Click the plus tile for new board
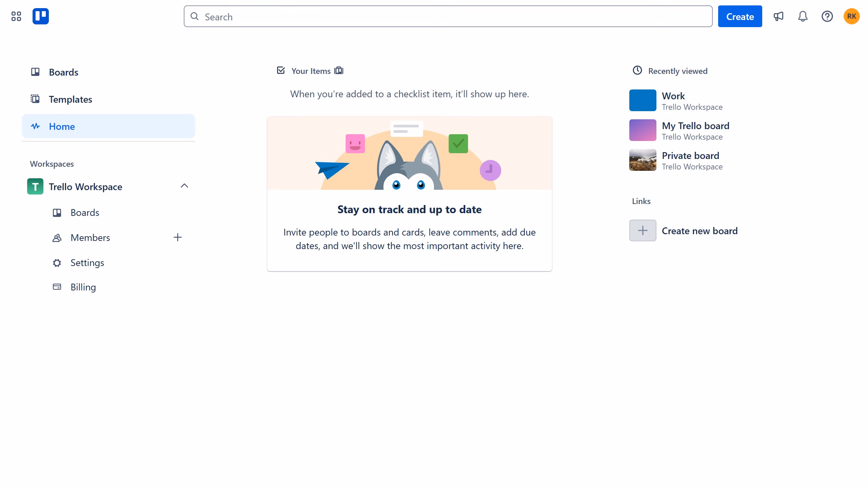Viewport: 868px width, 488px height. tap(643, 230)
